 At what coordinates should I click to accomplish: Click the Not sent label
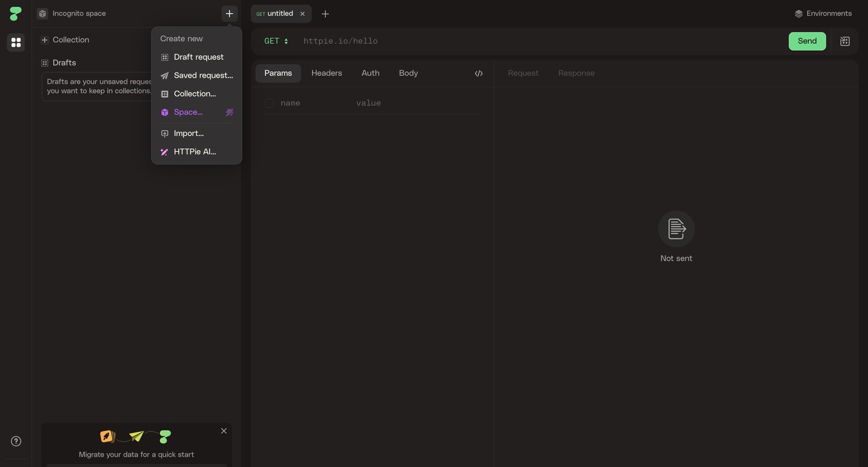coord(676,259)
